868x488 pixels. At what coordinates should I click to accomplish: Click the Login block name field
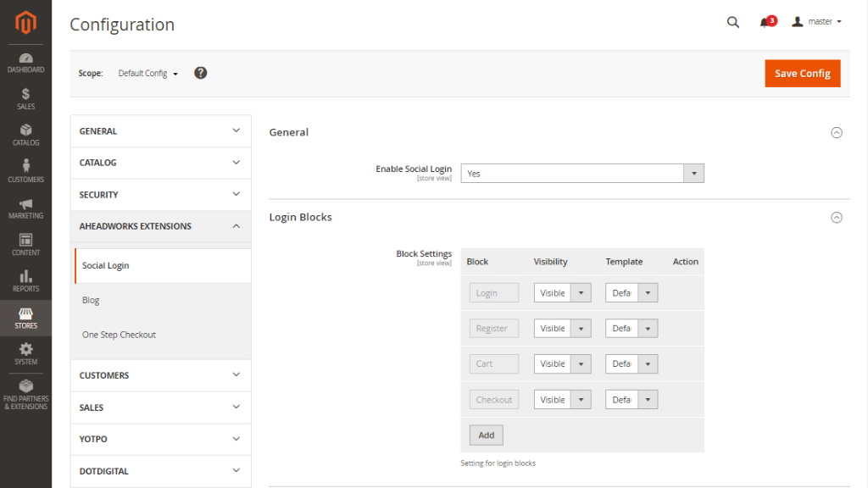pos(494,292)
